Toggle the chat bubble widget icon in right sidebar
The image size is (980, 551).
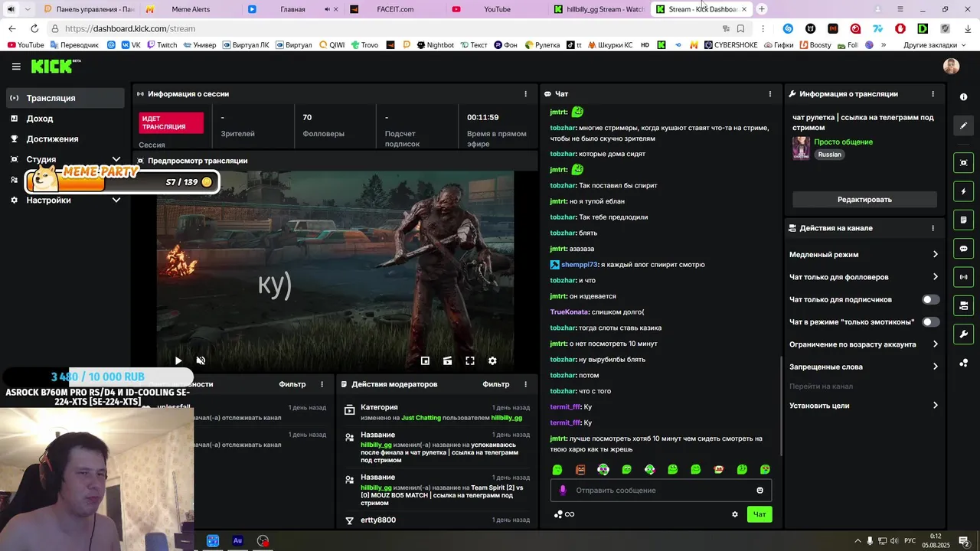(x=963, y=249)
